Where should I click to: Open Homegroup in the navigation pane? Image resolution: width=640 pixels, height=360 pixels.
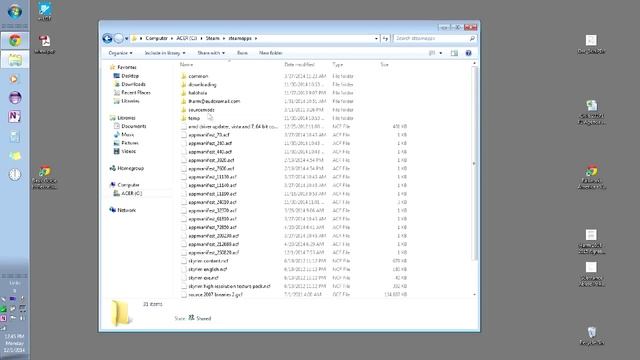click(x=130, y=168)
